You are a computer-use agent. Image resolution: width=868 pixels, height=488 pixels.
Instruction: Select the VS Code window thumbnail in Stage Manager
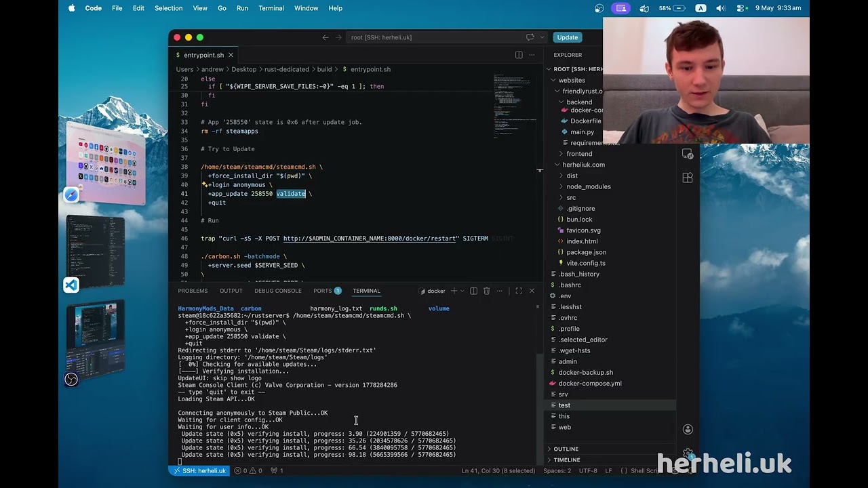tap(96, 251)
